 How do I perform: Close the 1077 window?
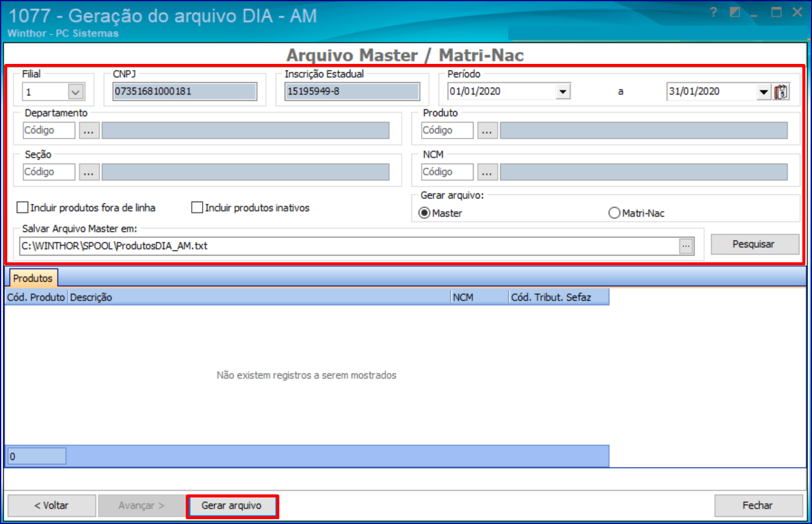pos(797,13)
